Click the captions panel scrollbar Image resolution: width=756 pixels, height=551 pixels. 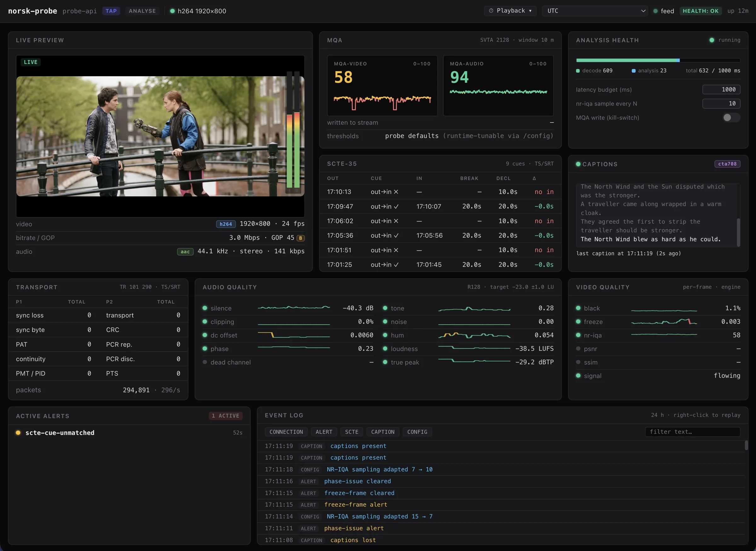pyautogui.click(x=738, y=232)
